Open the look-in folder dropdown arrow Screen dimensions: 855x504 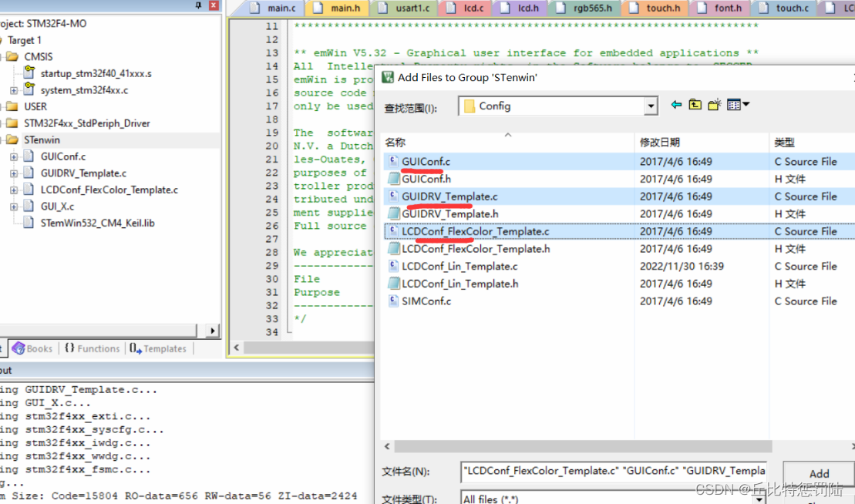tap(651, 106)
